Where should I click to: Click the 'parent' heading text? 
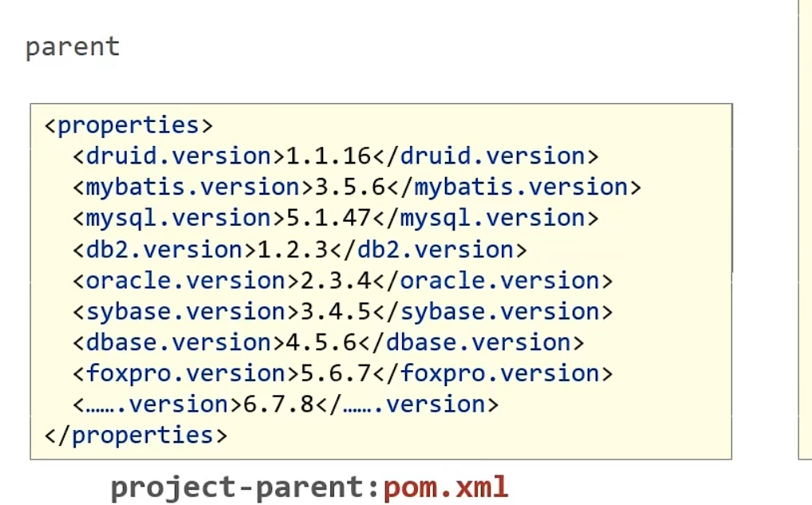tap(73, 46)
